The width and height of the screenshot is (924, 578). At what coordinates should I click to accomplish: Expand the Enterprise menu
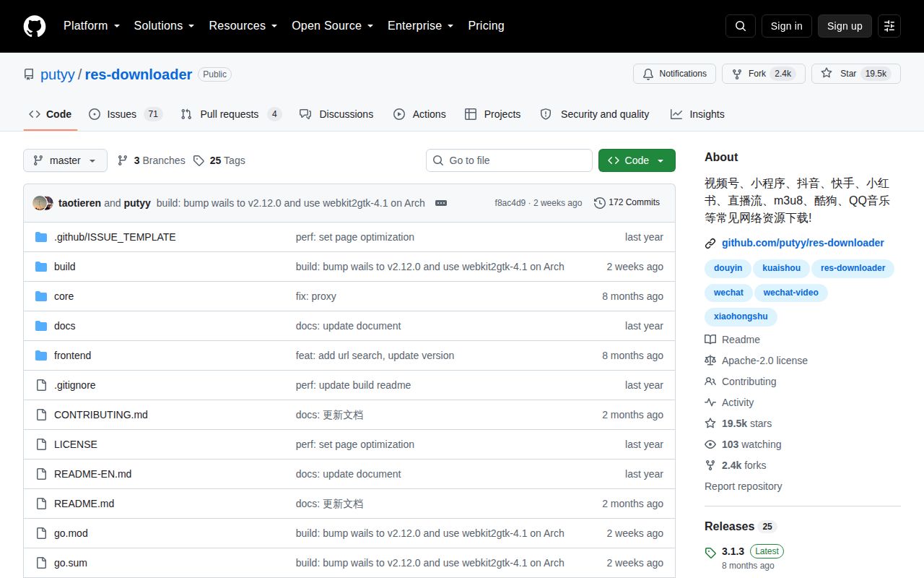pyautogui.click(x=420, y=25)
